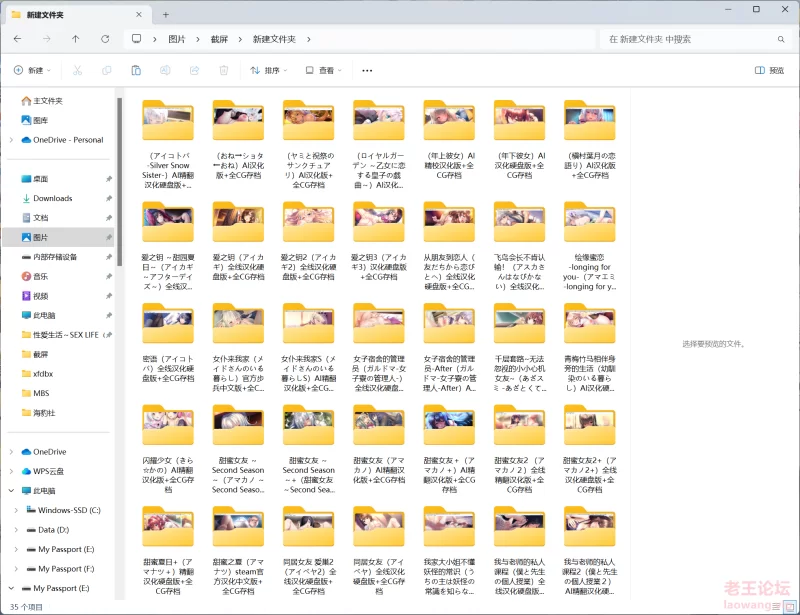This screenshot has height=615, width=800.
Task: Expand the OneDrive node chevron
Action: [x=11, y=452]
